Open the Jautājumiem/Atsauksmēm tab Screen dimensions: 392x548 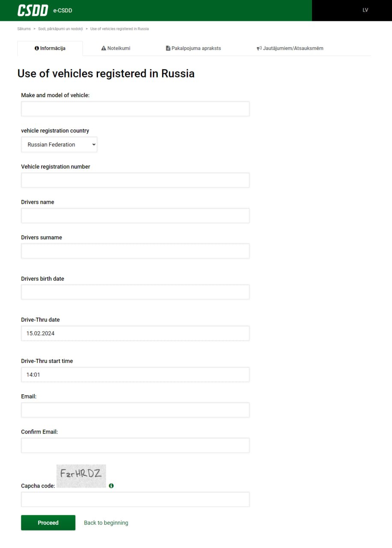point(290,48)
